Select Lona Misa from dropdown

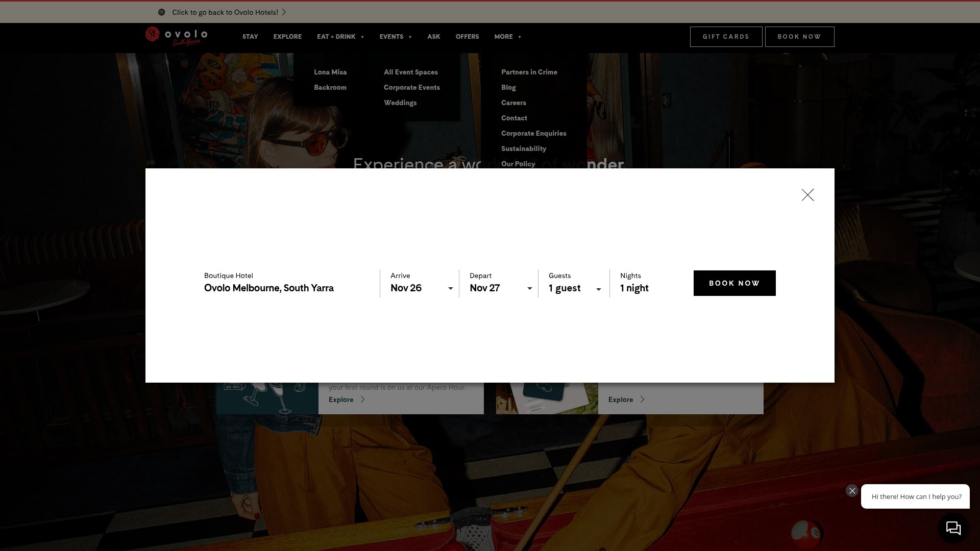(330, 72)
